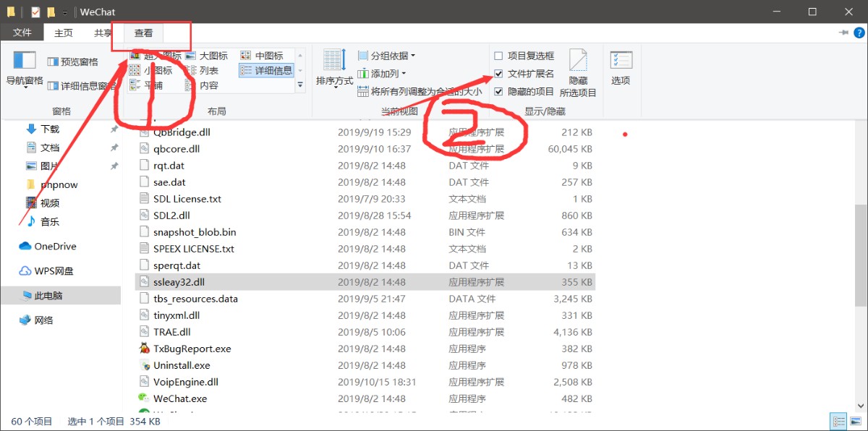Select Content (内容) layout
Viewport: 868px width, 431px height.
202,85
